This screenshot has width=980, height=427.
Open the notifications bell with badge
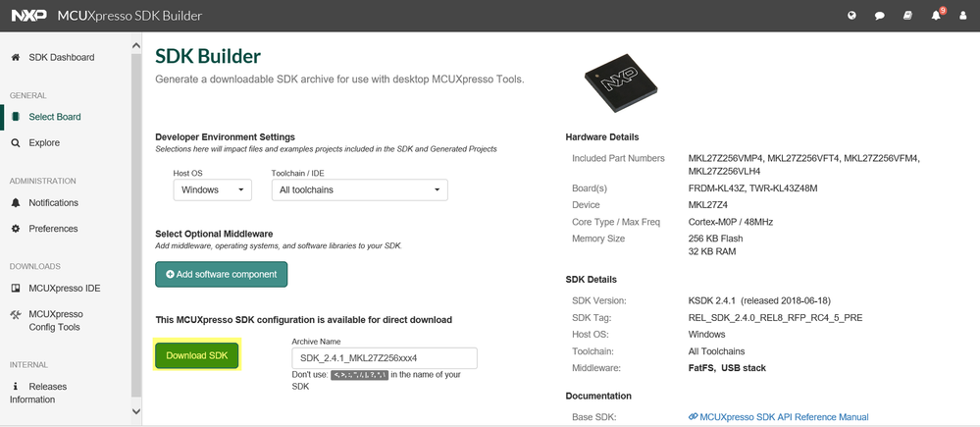pos(938,15)
